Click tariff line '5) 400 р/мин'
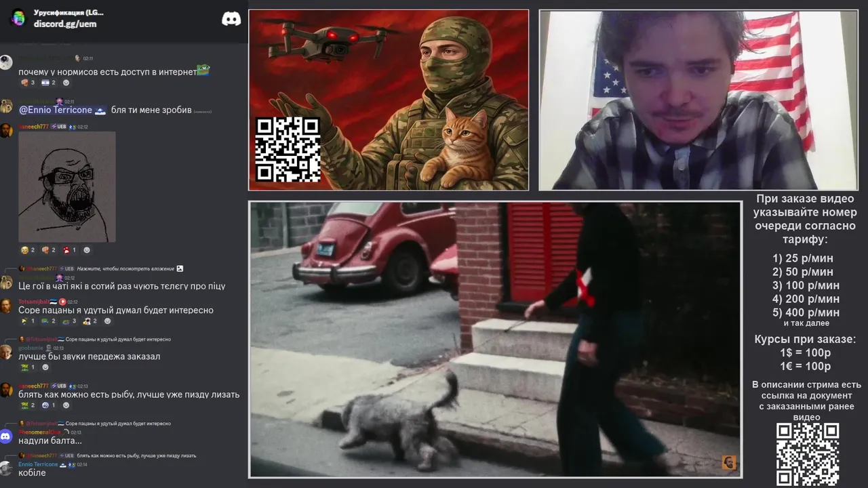This screenshot has height=488, width=868. pos(806,312)
